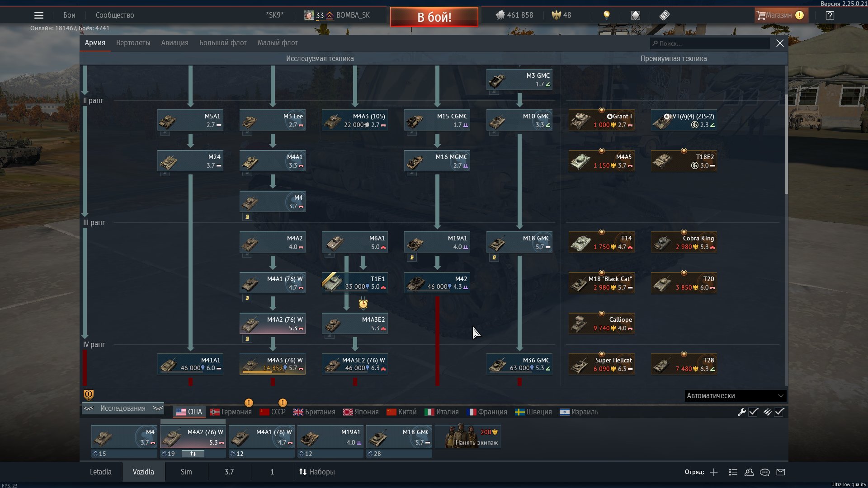This screenshot has width=868, height=488.
Task: Close the research tree window
Action: click(x=780, y=43)
